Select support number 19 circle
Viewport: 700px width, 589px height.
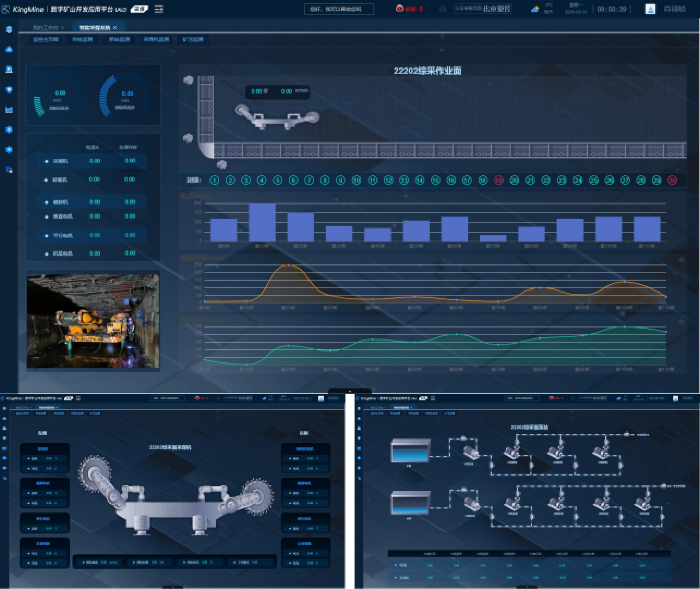499,180
